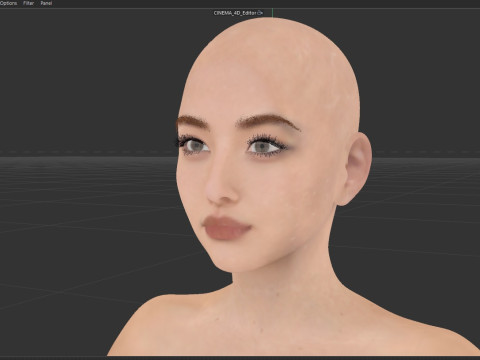Image resolution: width=480 pixels, height=360 pixels.
Task: Open the Panel menu
Action: [46, 3]
